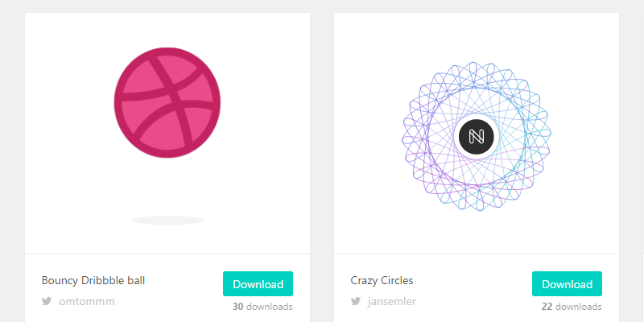Image resolution: width=644 pixels, height=322 pixels.
Task: Visit the jansemler author profile link
Action: coord(392,301)
